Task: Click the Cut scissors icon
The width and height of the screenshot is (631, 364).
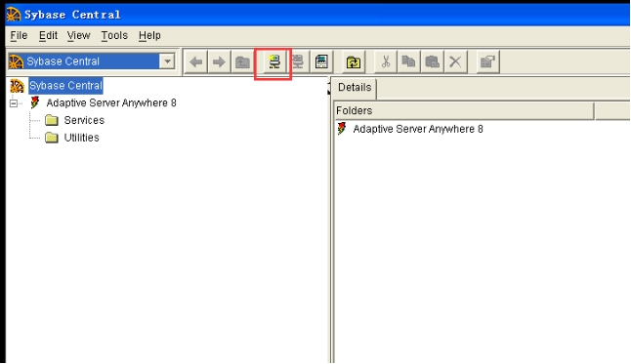Action: pos(386,61)
